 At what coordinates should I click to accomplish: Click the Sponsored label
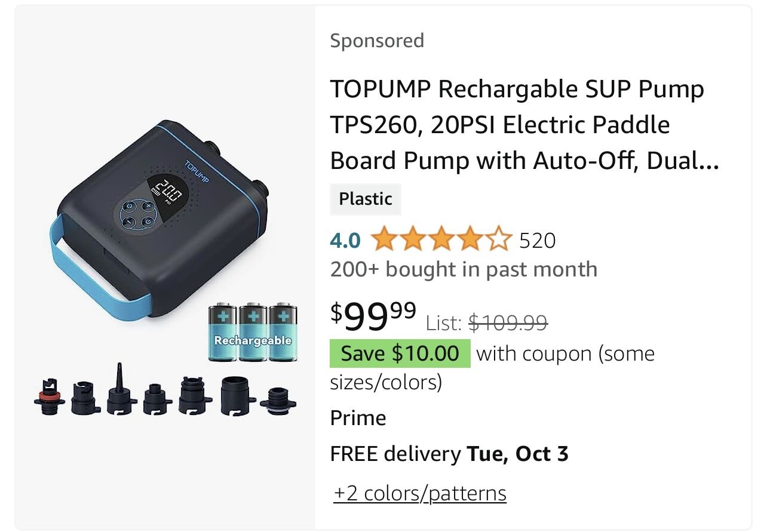pyautogui.click(x=377, y=41)
